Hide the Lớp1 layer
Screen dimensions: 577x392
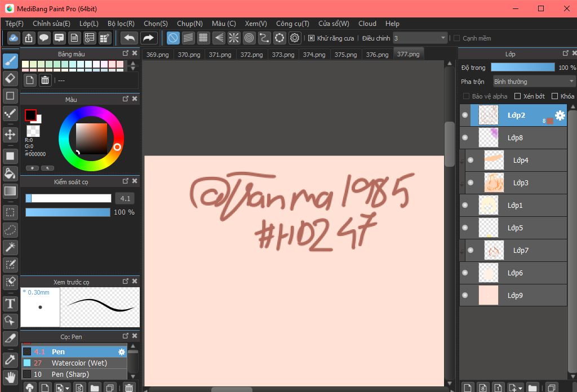click(x=465, y=205)
